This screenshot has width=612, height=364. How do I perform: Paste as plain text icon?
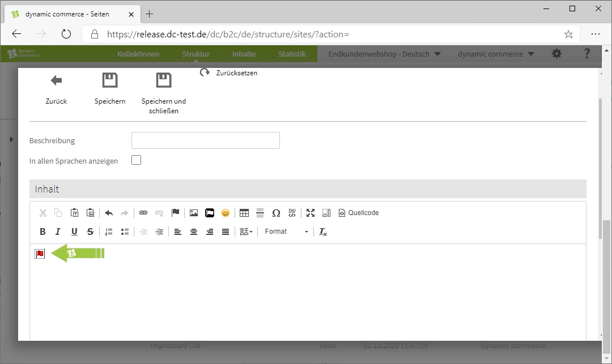point(75,213)
